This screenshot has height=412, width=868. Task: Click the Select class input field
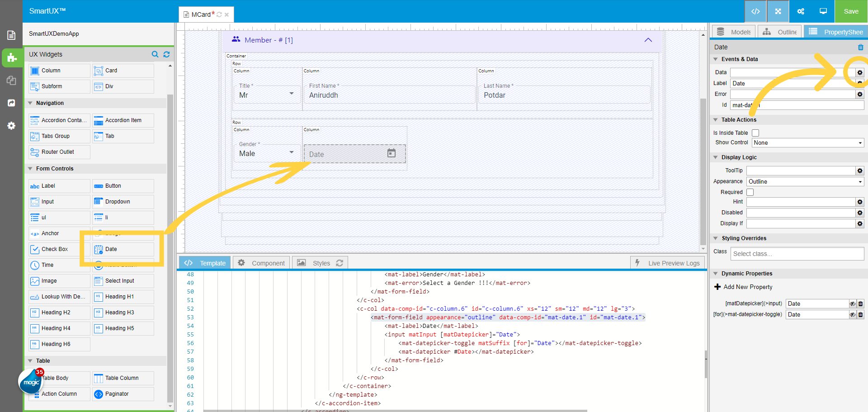pyautogui.click(x=797, y=254)
